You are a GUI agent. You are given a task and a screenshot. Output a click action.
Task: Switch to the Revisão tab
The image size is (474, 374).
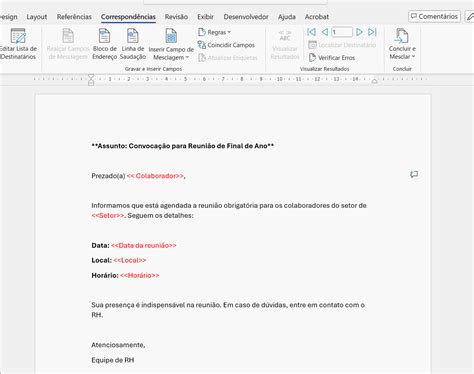[176, 17]
